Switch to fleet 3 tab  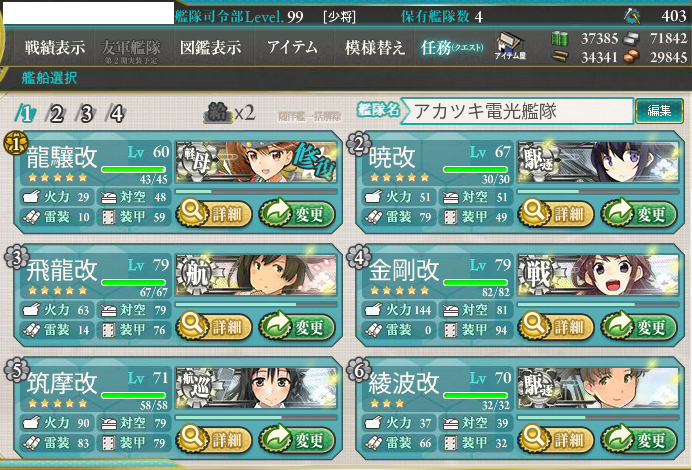tap(86, 114)
